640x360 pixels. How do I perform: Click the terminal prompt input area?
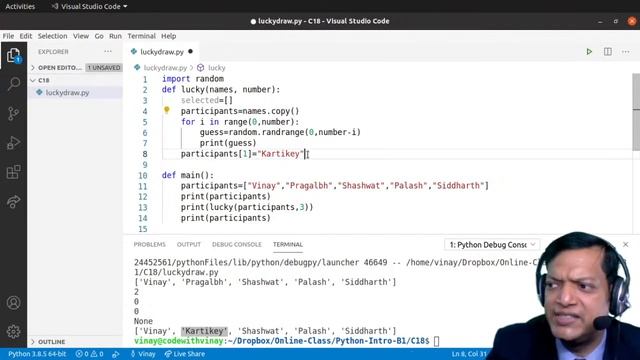pyautogui.click(x=436, y=341)
